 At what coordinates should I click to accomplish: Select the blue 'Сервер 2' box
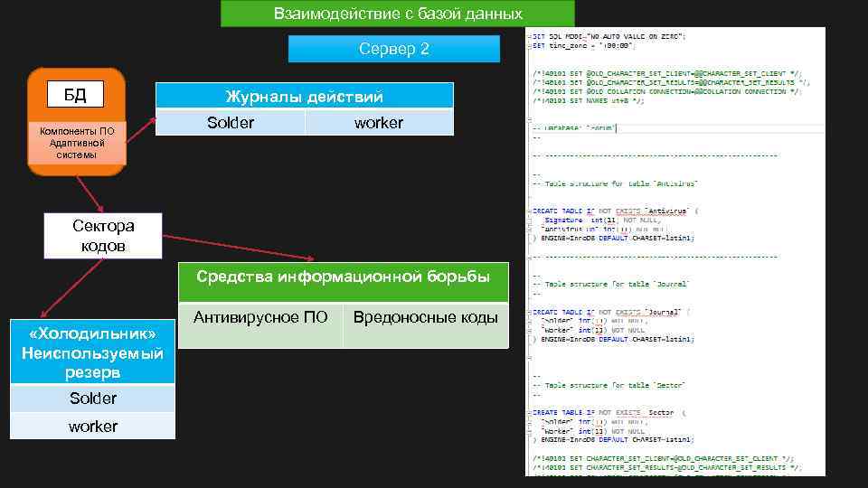click(393, 49)
